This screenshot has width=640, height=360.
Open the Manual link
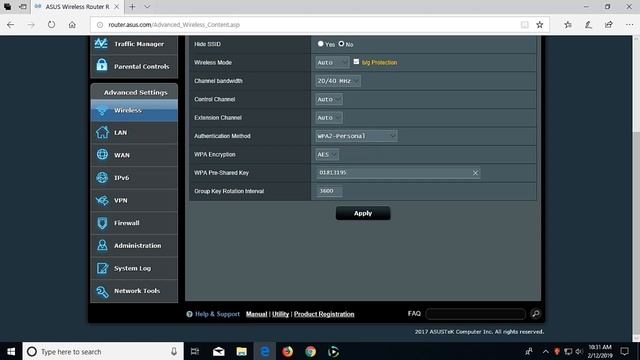pos(256,314)
